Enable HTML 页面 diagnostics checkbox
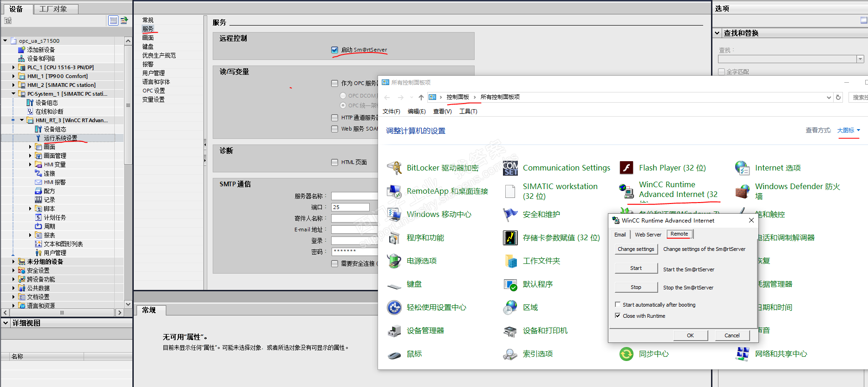This screenshot has height=387, width=868. tap(334, 162)
